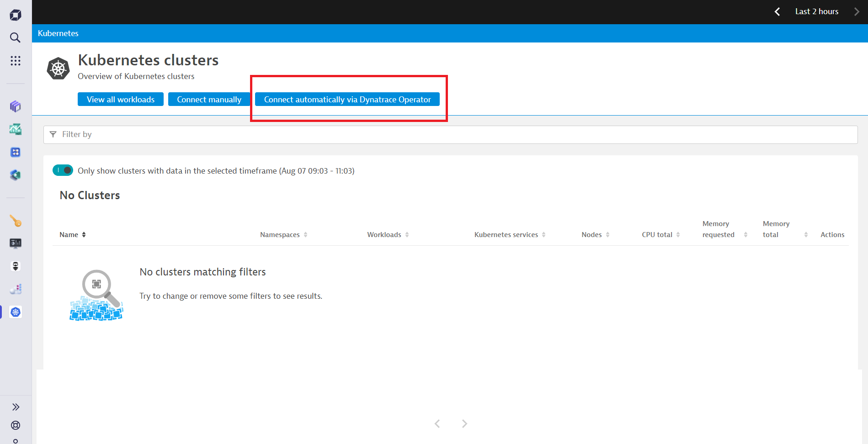
Task: Click the Dynatrace logo in the sidebar
Action: click(16, 15)
